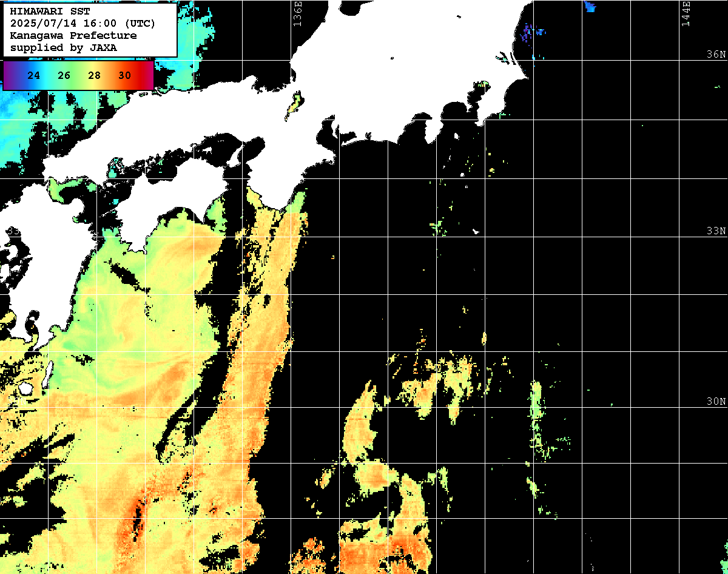
Task: Click the '2025/07/14 16:00 (UTC)' timestamp
Action: pos(83,24)
